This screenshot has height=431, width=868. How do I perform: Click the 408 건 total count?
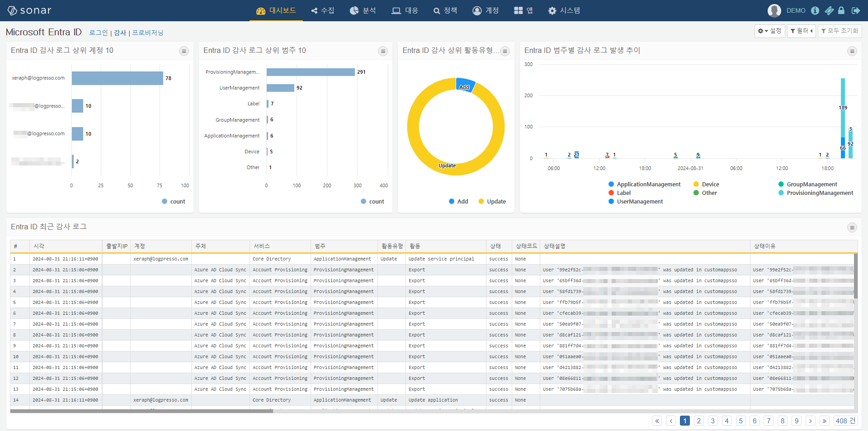tap(845, 421)
